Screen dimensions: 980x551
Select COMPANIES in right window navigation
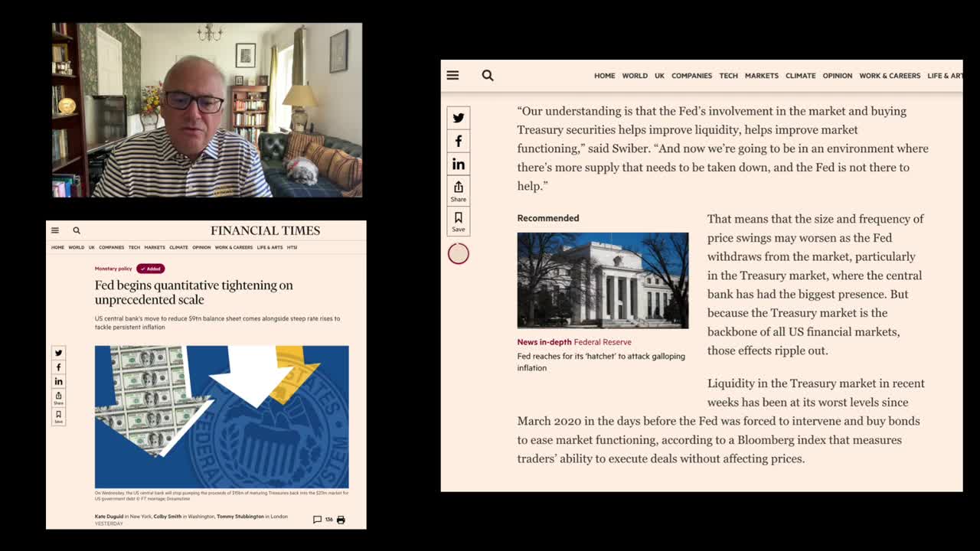pyautogui.click(x=692, y=76)
